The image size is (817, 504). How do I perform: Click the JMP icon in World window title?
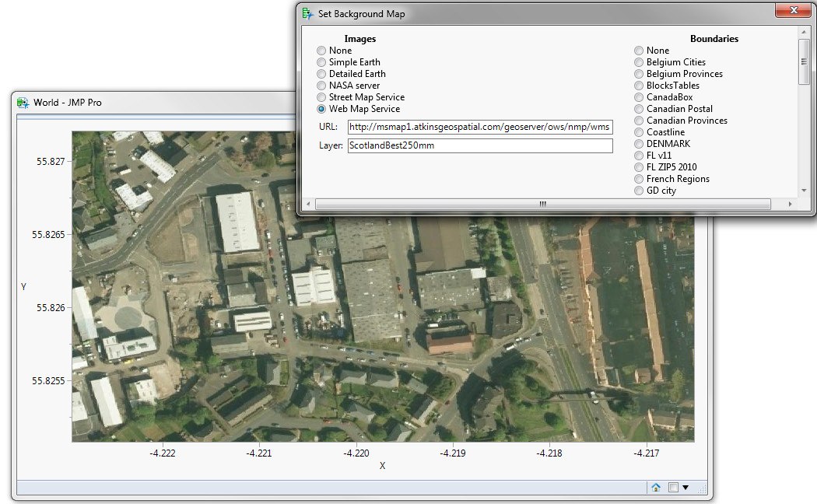pos(23,102)
